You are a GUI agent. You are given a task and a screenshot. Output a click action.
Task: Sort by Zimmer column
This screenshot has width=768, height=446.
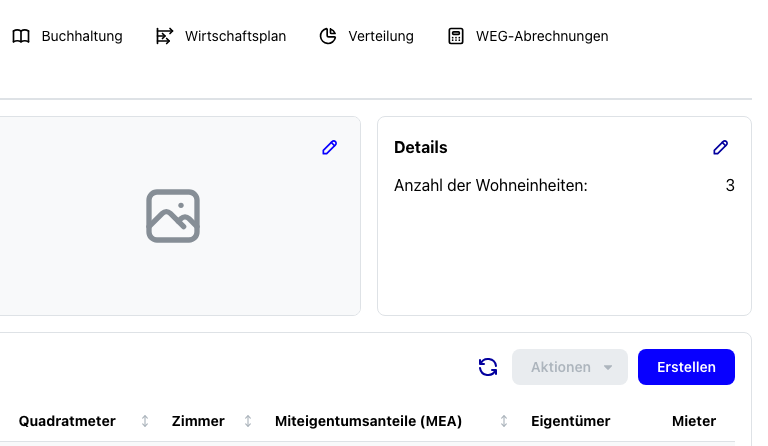(248, 421)
